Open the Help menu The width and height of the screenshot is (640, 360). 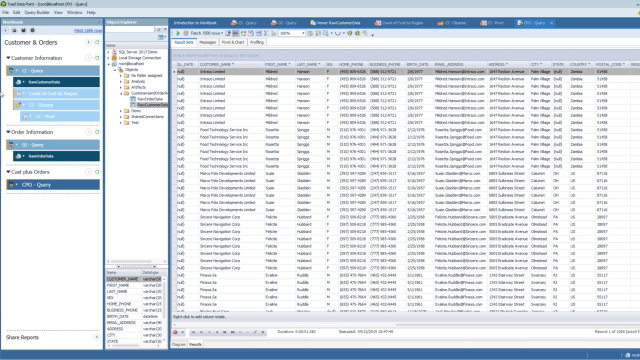click(91, 12)
